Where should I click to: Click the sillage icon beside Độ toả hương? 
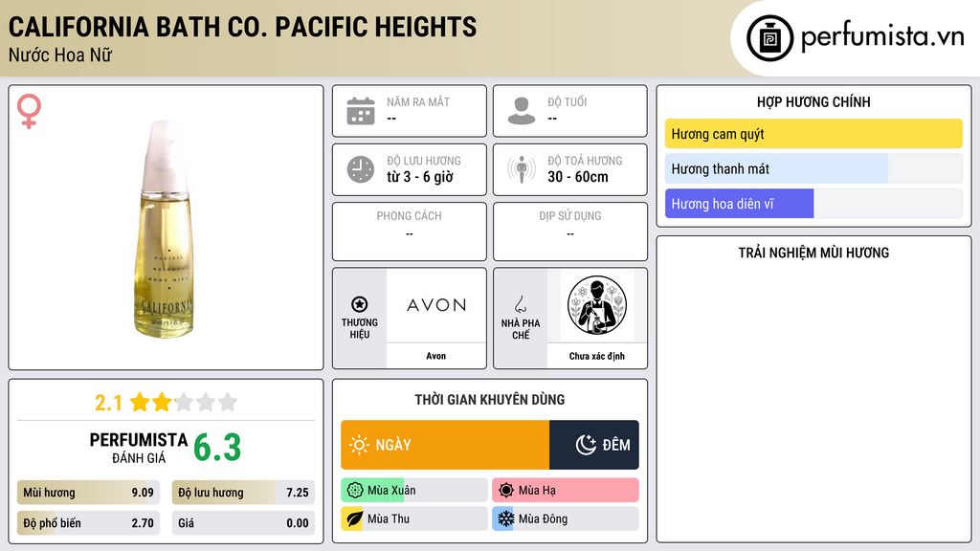[x=522, y=169]
